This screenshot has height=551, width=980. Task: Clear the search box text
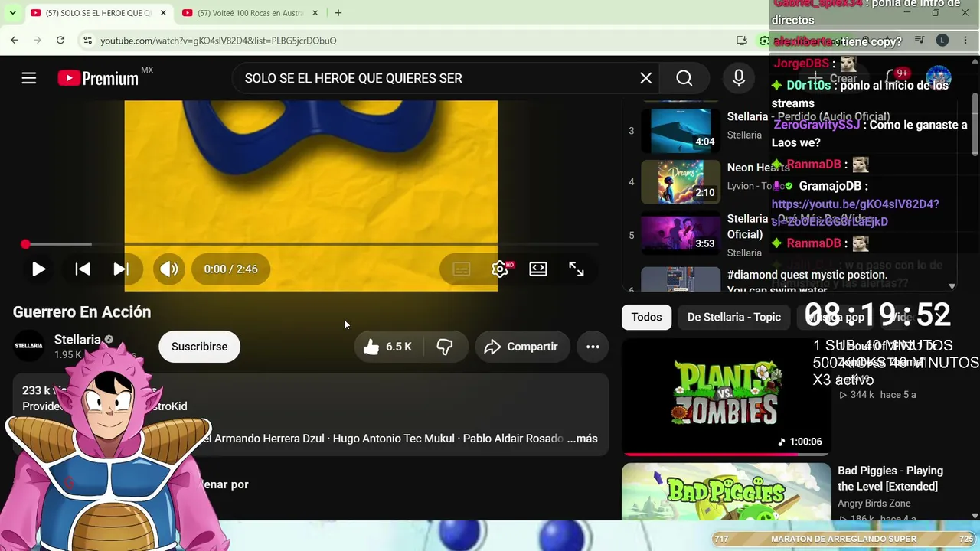[646, 78]
